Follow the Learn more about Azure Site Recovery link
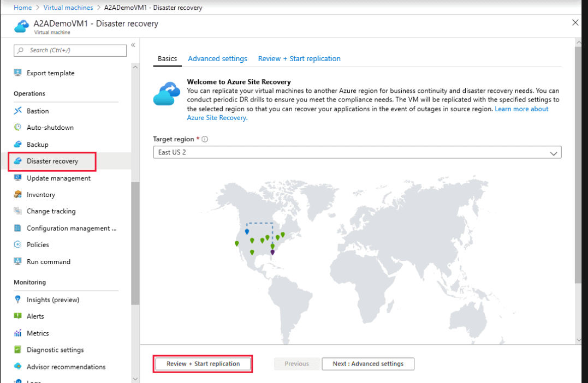The width and height of the screenshot is (588, 383). pos(521,109)
